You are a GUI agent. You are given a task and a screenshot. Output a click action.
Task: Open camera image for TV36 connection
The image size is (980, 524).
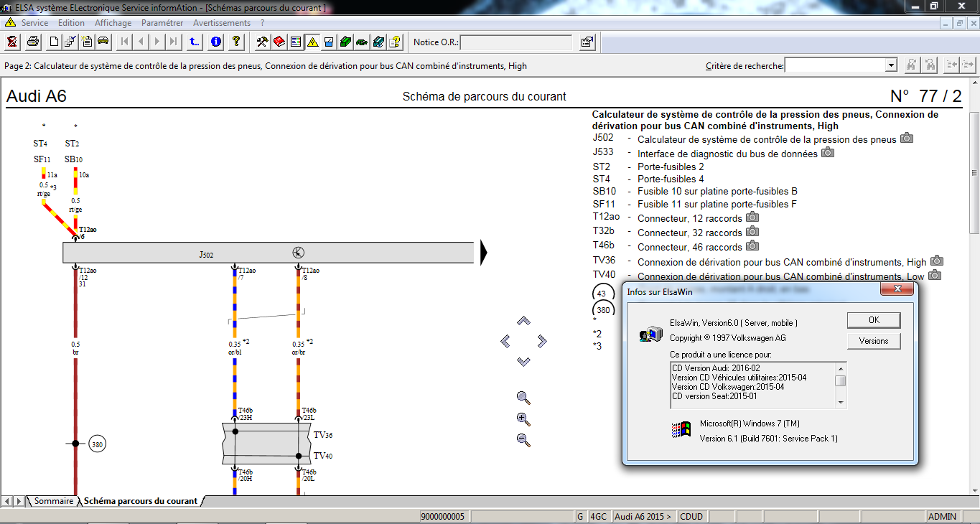pos(937,261)
